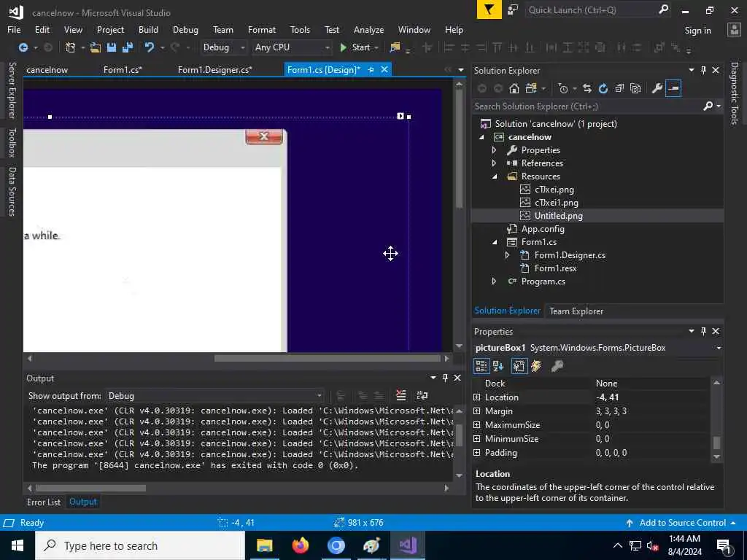Open File Explorer from the taskbar
747x560 pixels.
point(264,545)
